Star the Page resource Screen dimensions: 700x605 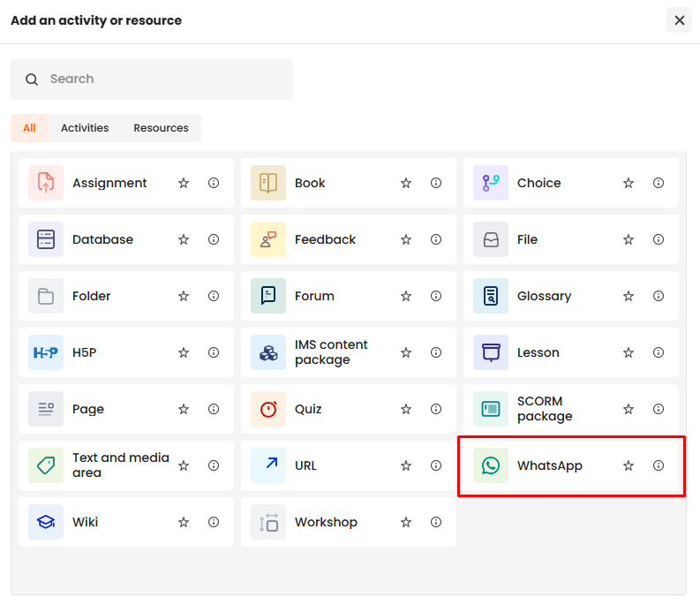(x=184, y=409)
